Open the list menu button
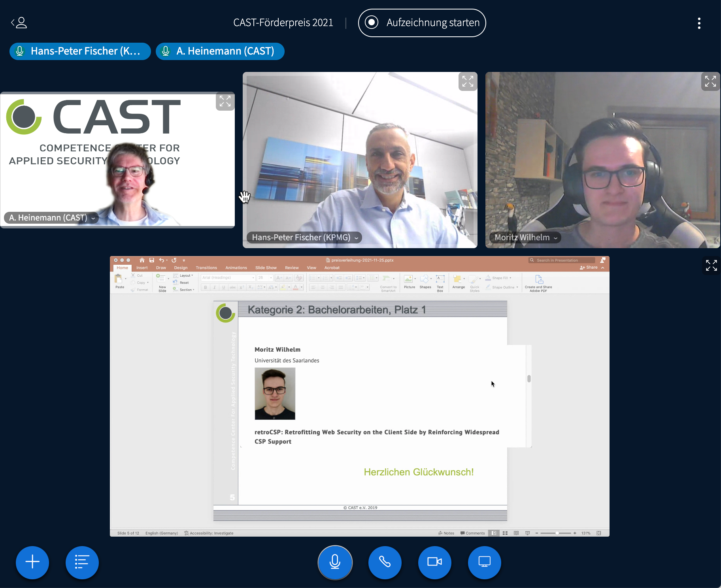Screen dimensions: 721x588 click(x=82, y=562)
